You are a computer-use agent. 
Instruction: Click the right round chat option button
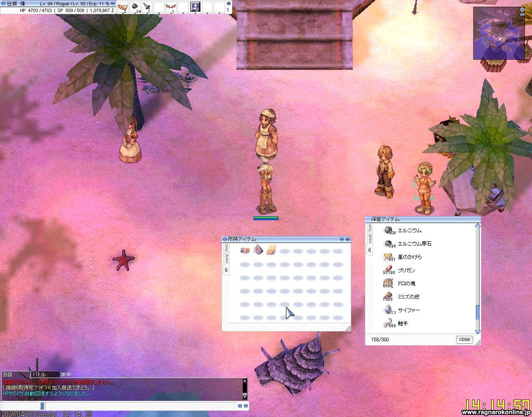tap(246, 406)
